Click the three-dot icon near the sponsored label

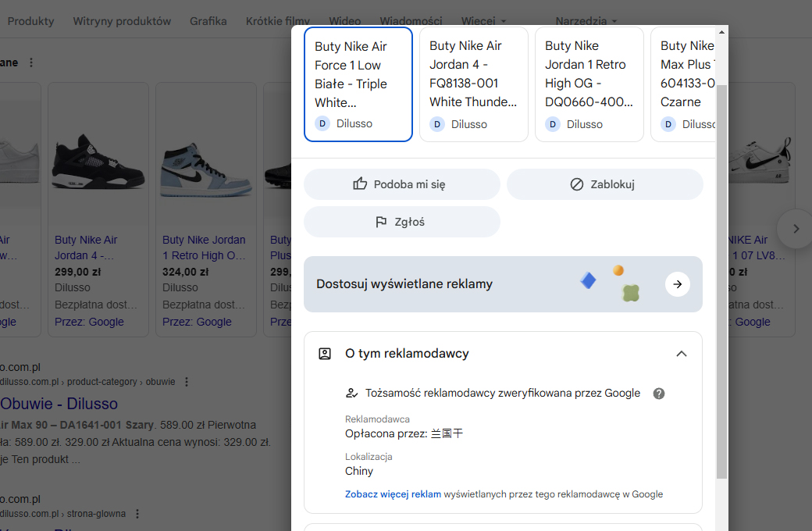click(31, 62)
